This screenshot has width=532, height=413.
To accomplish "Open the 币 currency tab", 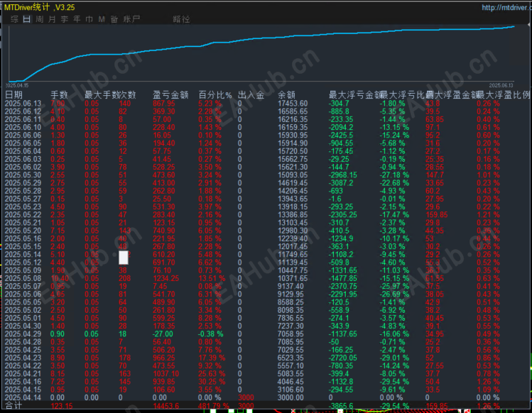I will click(89, 19).
